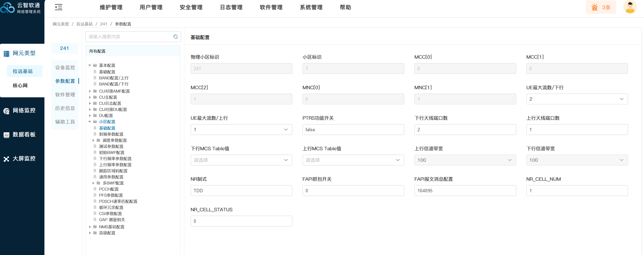This screenshot has width=644, height=255.
Task: Click the 241 breadcrumb link
Action: point(103,24)
